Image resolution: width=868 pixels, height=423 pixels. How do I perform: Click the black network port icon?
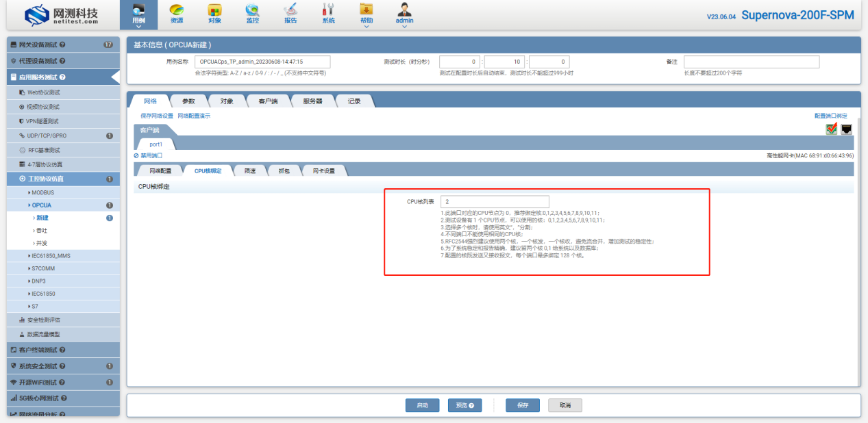point(847,129)
